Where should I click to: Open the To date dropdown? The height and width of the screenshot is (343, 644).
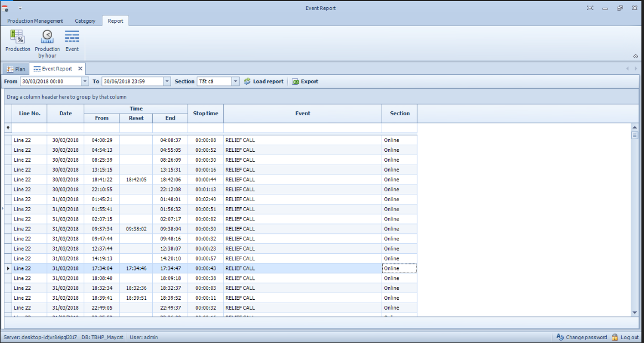pos(167,81)
